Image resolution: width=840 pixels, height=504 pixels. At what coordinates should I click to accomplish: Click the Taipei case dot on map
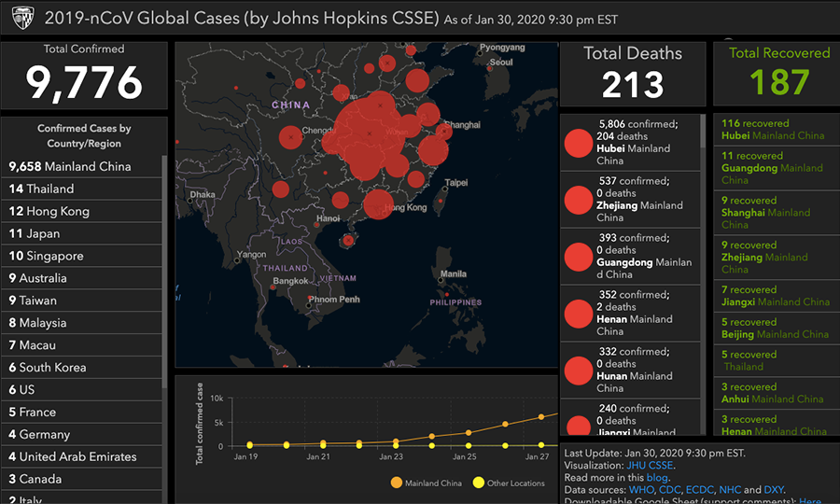tap(441, 202)
